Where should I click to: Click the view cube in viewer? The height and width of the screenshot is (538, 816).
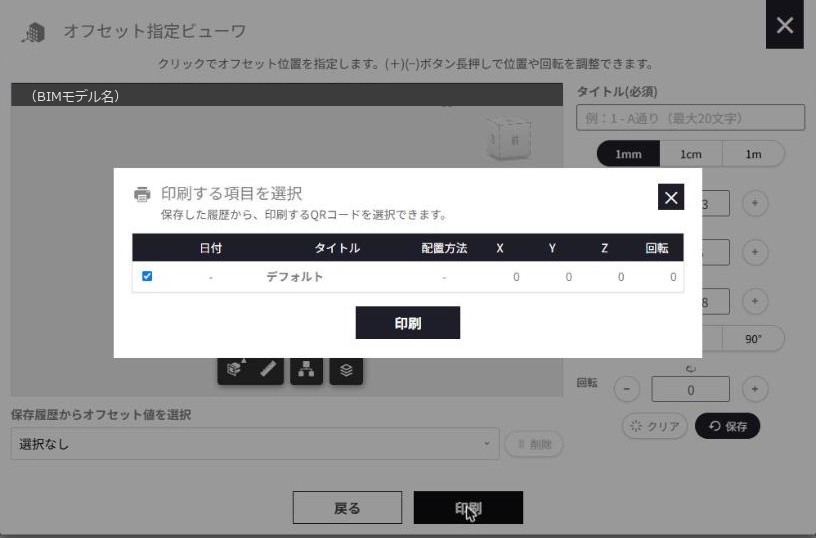509,139
